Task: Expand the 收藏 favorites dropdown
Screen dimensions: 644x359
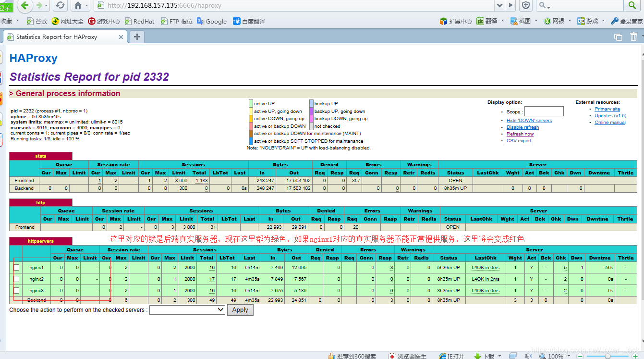Action: point(18,21)
